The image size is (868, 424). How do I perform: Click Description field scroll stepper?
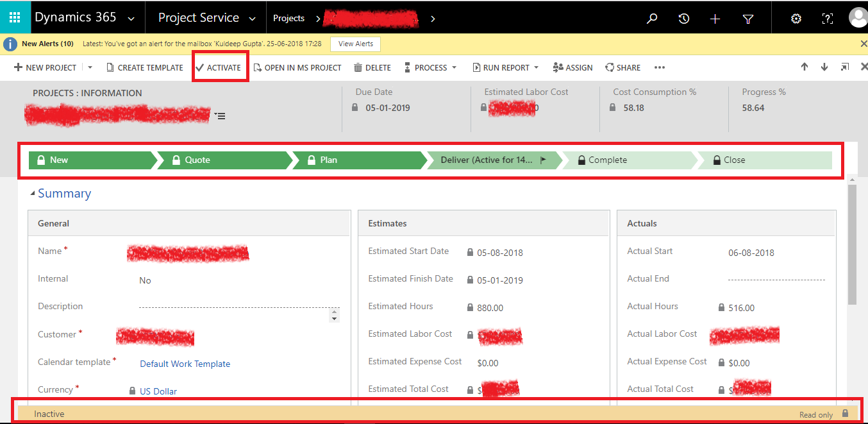(334, 314)
